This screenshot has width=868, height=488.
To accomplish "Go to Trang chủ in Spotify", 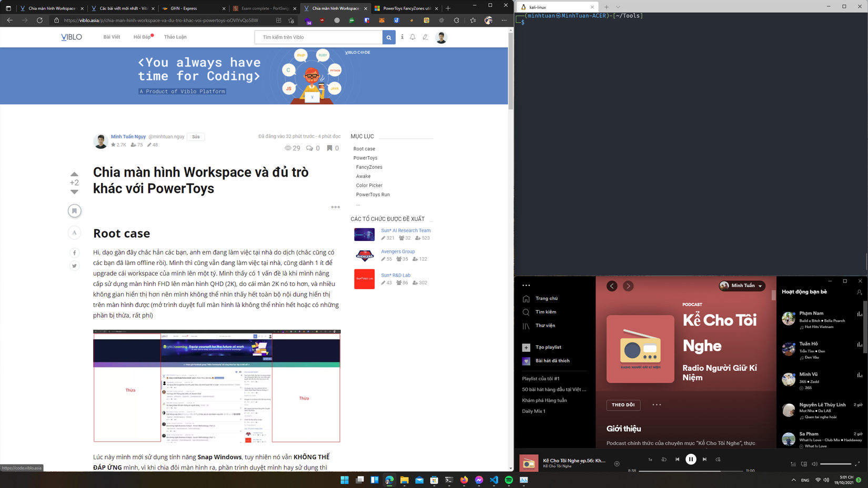I will pyautogui.click(x=540, y=299).
